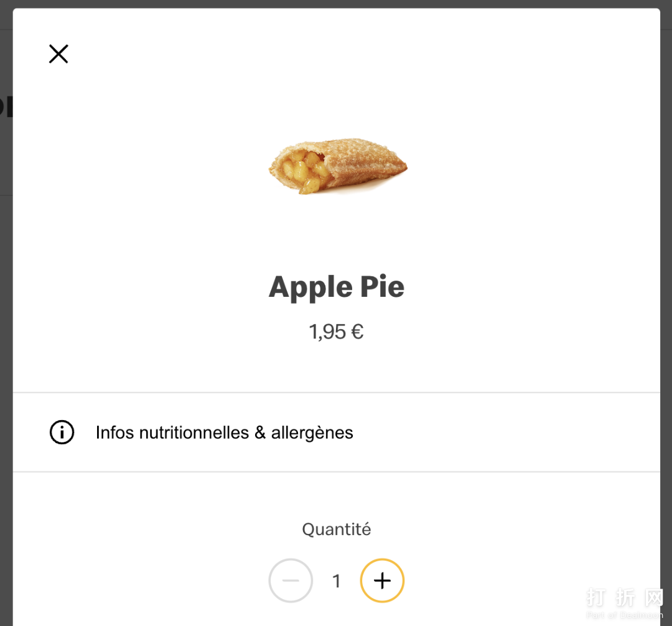The image size is (672, 626).
Task: Open Infos nutritionnelles & allergènes
Action: [x=224, y=432]
